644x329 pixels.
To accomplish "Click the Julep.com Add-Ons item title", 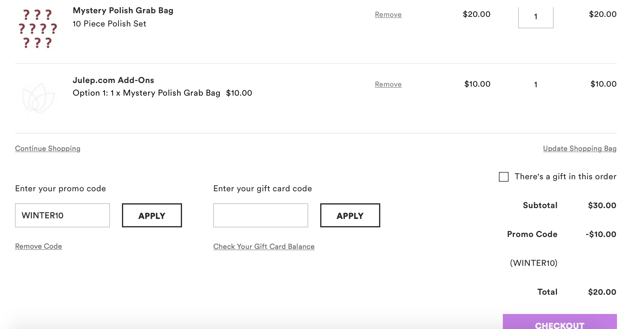I will pos(113,80).
